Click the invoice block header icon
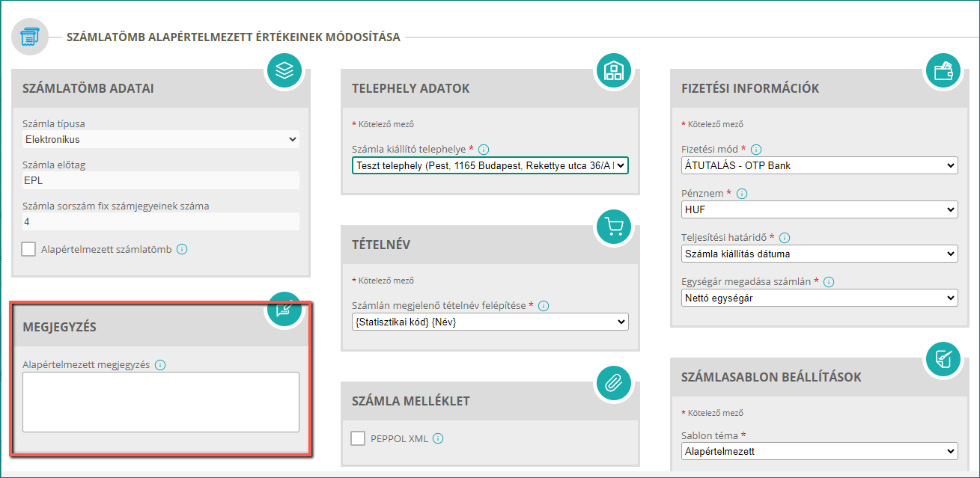This screenshot has height=478, width=980. coord(30,37)
